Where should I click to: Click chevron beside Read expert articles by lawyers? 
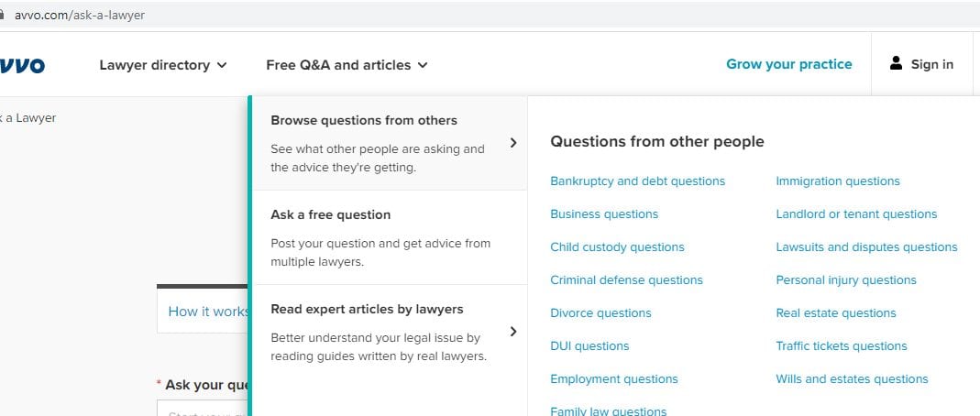[x=513, y=332]
